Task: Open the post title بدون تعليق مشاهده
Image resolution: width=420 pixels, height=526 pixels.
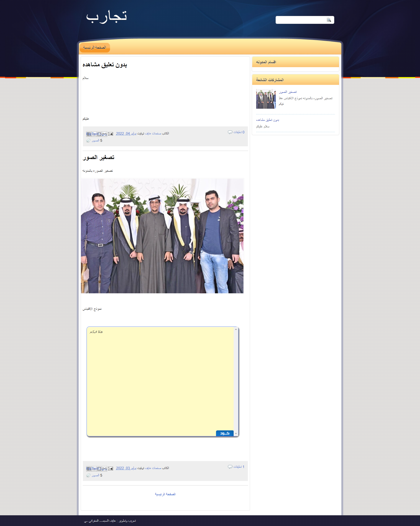Action: [x=105, y=65]
